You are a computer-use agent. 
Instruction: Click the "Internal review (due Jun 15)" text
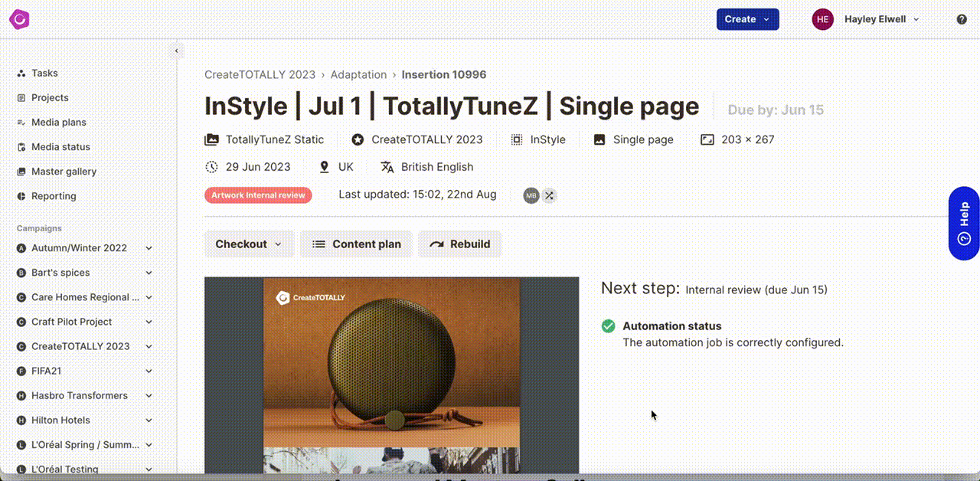pos(756,290)
